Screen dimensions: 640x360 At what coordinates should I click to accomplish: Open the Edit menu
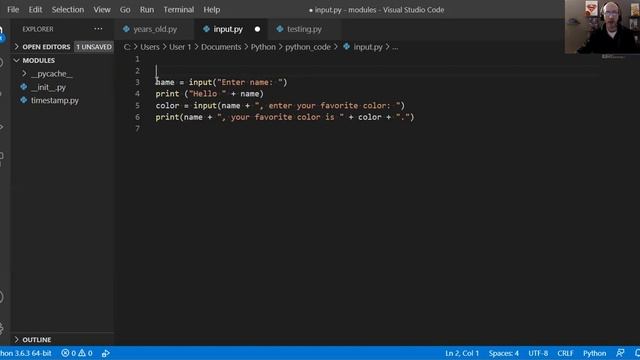tap(35, 9)
